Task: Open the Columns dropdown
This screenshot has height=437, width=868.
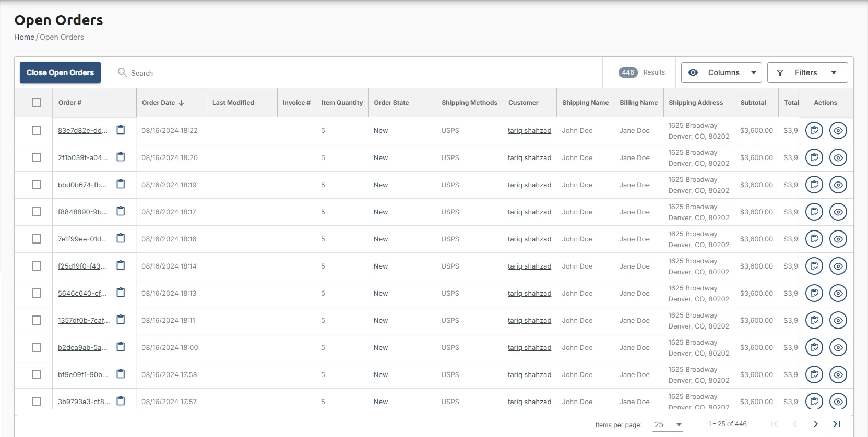Action: 721,72
